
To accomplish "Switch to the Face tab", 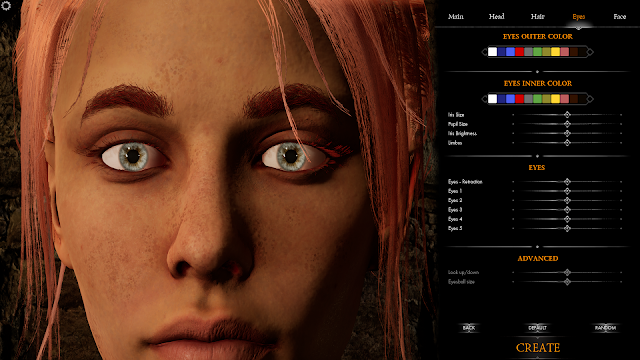I will click(x=620, y=16).
